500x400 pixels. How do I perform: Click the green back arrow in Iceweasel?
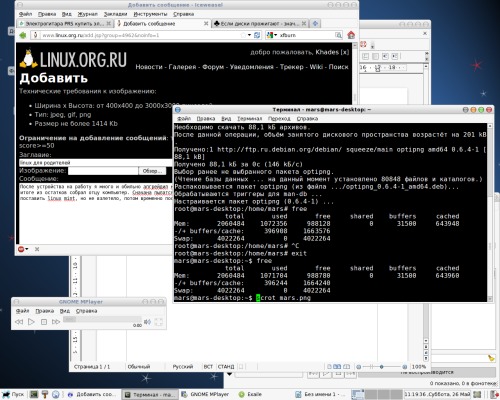coord(23,35)
